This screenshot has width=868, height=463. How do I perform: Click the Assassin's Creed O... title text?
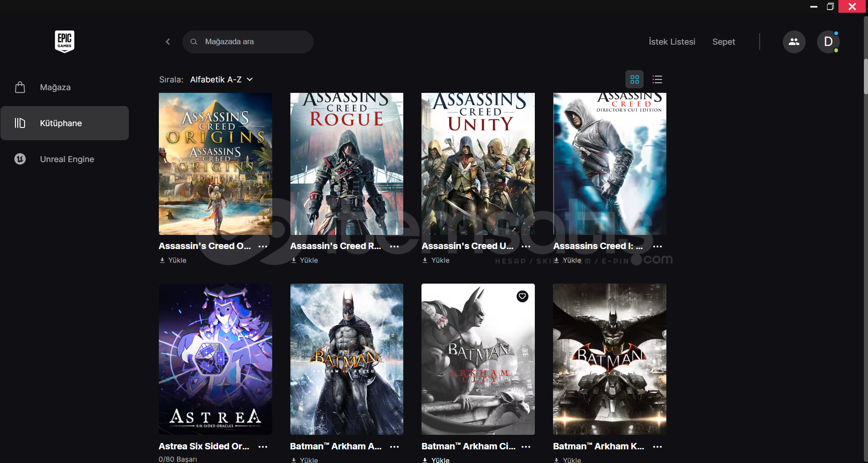[x=205, y=246]
